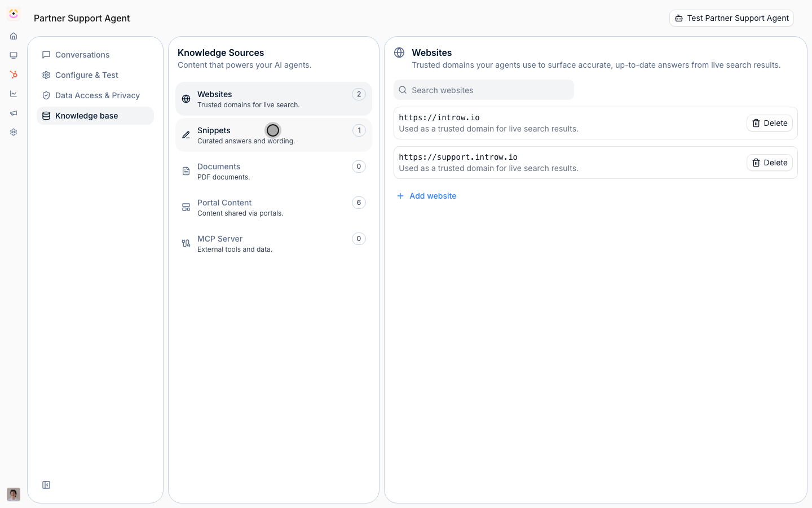This screenshot has height=508, width=812.
Task: Click 'Curated answers and wording.' text
Action: (x=246, y=141)
